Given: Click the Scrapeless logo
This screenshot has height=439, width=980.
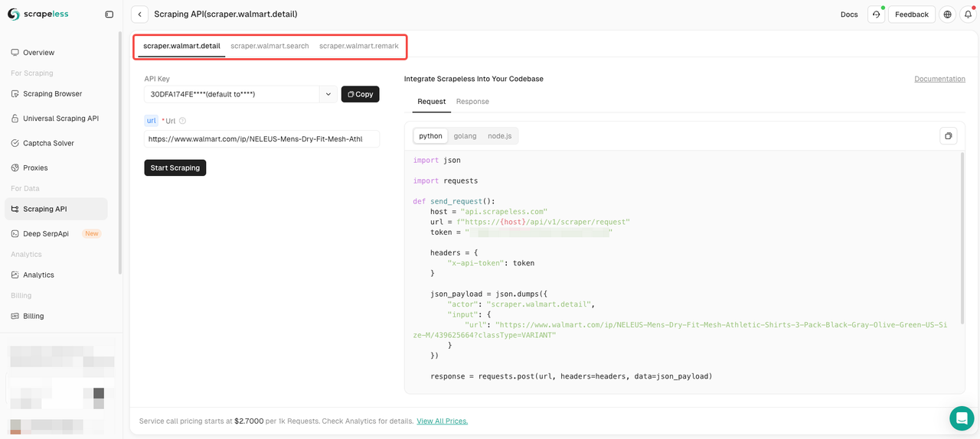Looking at the screenshot, I should (38, 14).
